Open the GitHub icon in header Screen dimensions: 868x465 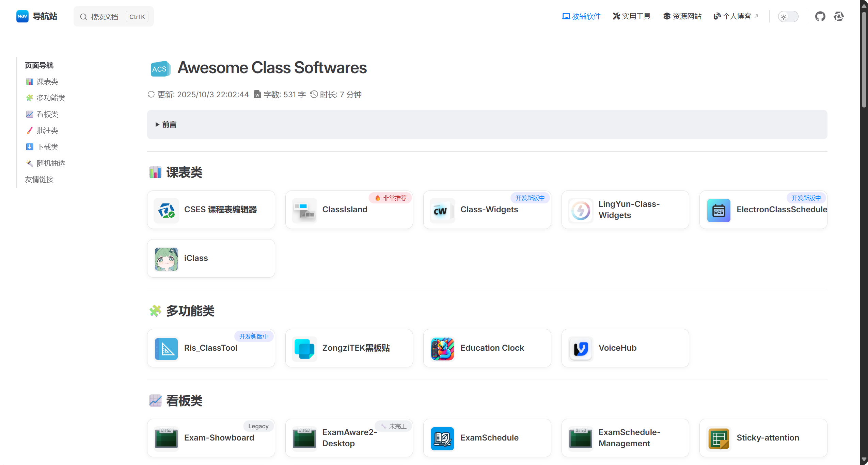pyautogui.click(x=820, y=16)
